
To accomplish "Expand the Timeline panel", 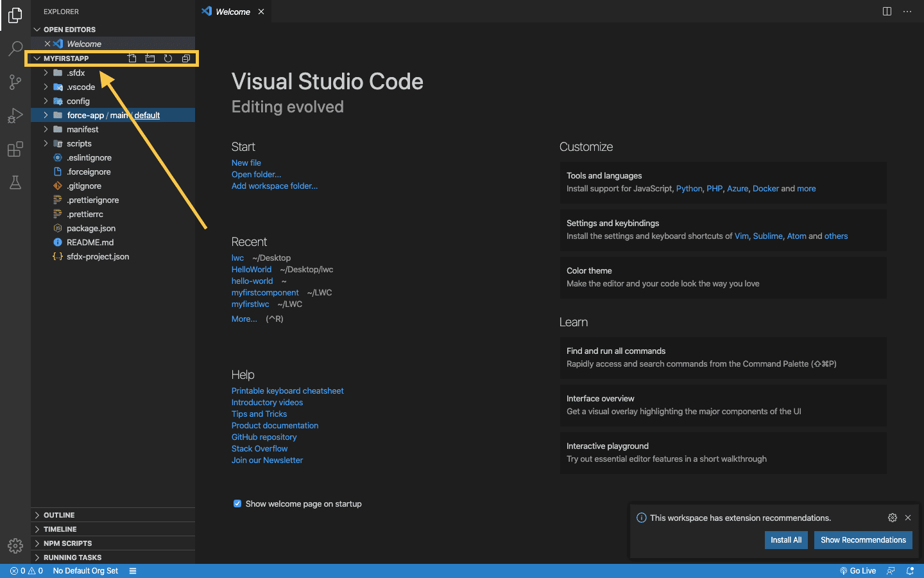I will click(x=113, y=529).
